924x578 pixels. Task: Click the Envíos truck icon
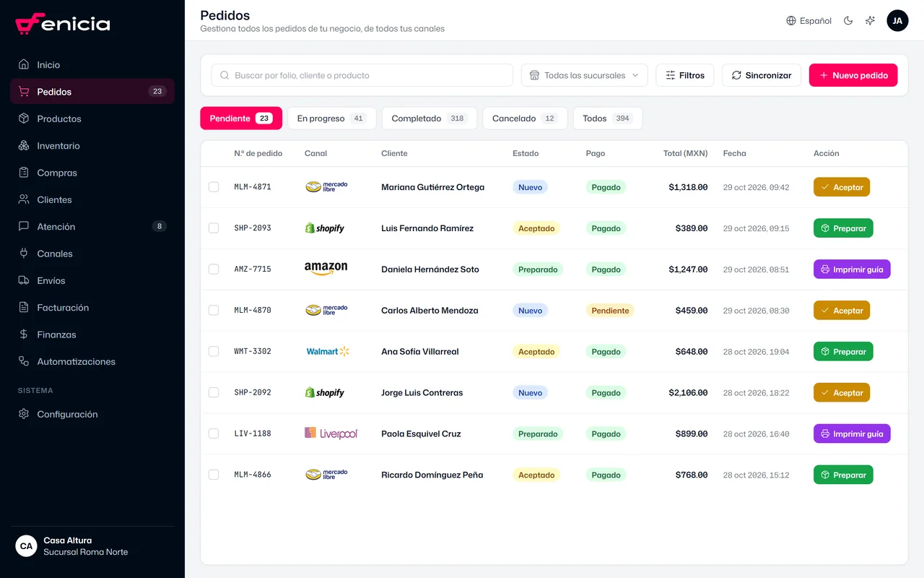(24, 280)
